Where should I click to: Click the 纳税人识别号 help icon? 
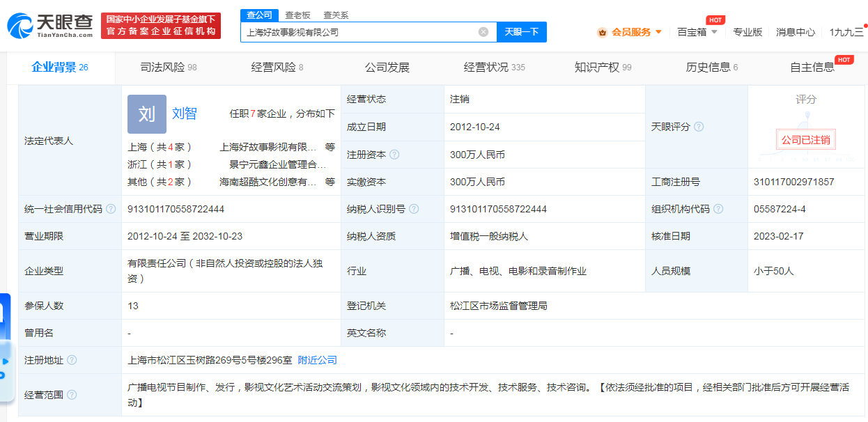click(413, 208)
